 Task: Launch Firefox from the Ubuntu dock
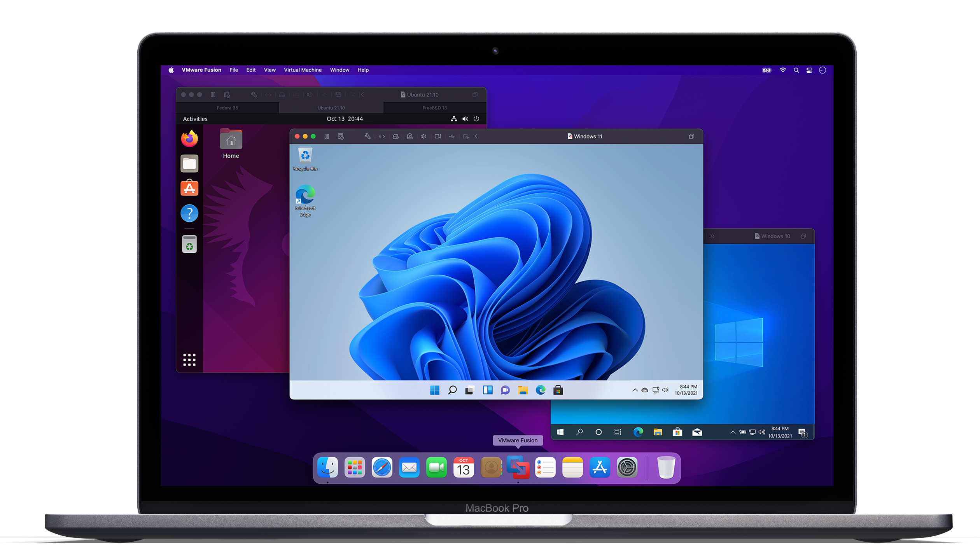[x=189, y=139]
